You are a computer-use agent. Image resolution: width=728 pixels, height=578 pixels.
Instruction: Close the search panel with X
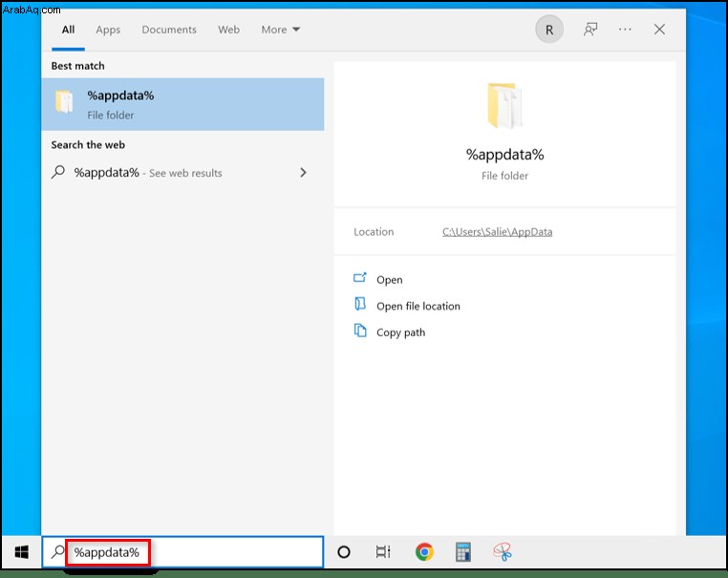[659, 30]
